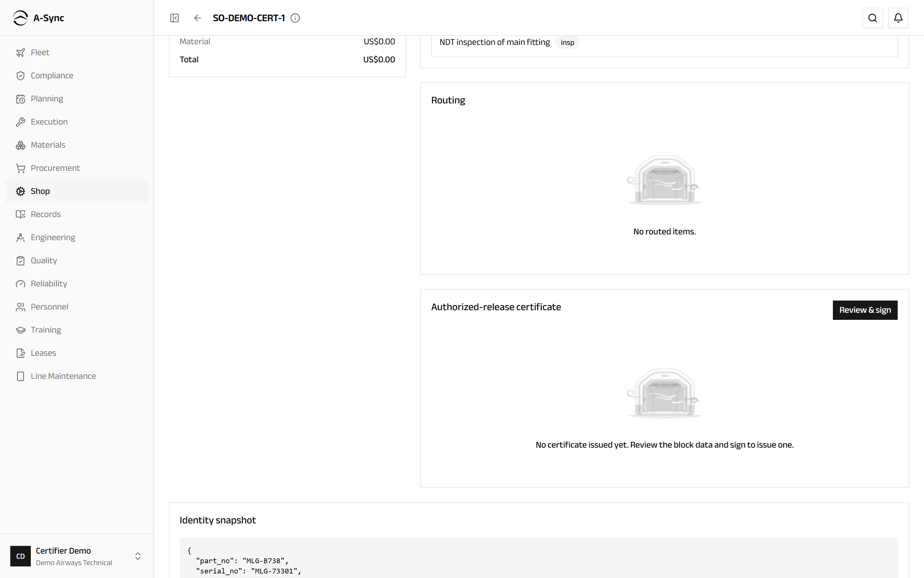
Task: Open Reliability via its gauge icon
Action: [x=21, y=284]
